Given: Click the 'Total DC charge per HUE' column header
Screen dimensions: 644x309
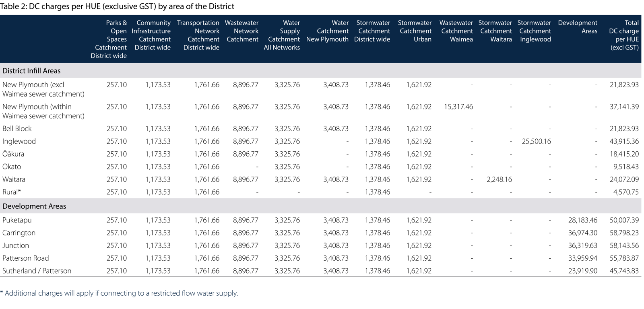Looking at the screenshot, I should (624, 35).
